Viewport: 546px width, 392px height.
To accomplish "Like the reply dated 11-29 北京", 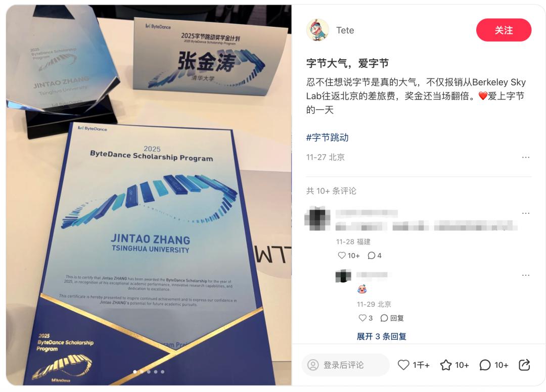I will coord(362,318).
